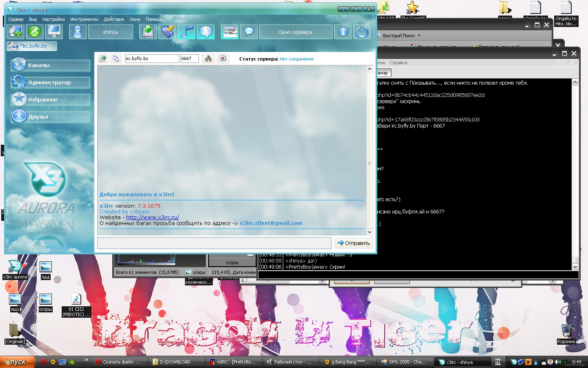Open the Настройки menu

click(53, 19)
